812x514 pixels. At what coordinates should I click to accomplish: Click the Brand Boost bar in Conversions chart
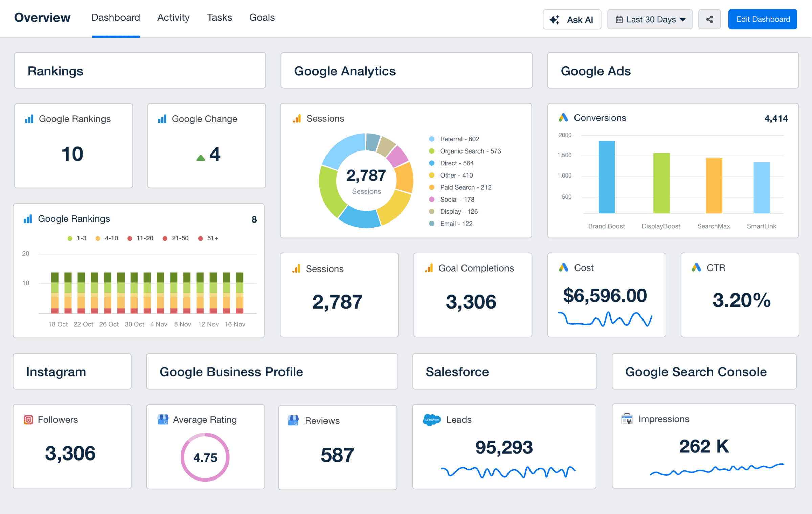coord(606,177)
